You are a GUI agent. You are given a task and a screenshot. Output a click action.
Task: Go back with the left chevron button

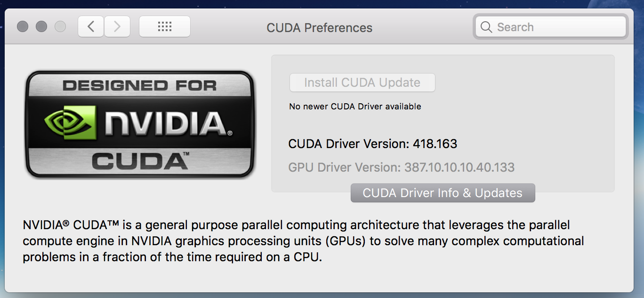pyautogui.click(x=91, y=26)
